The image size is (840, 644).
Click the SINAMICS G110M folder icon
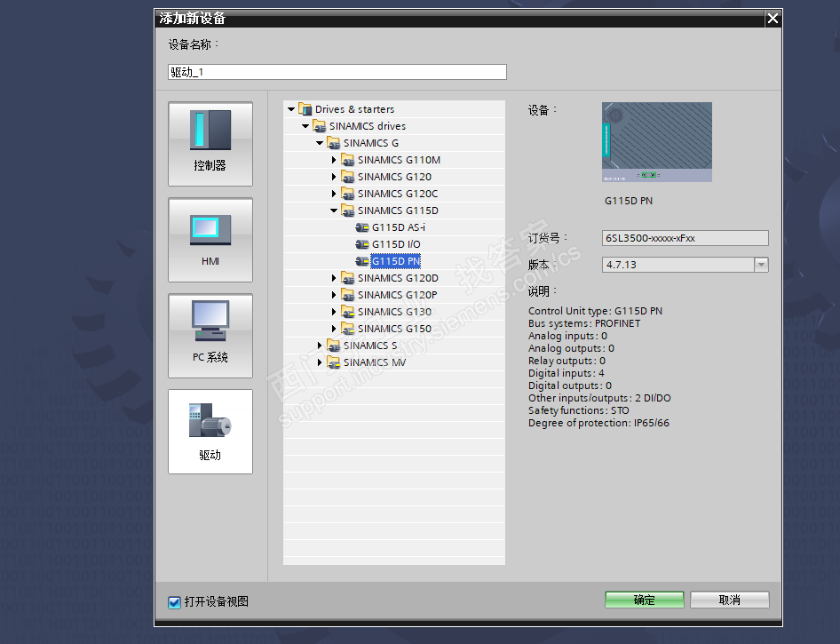tap(348, 160)
